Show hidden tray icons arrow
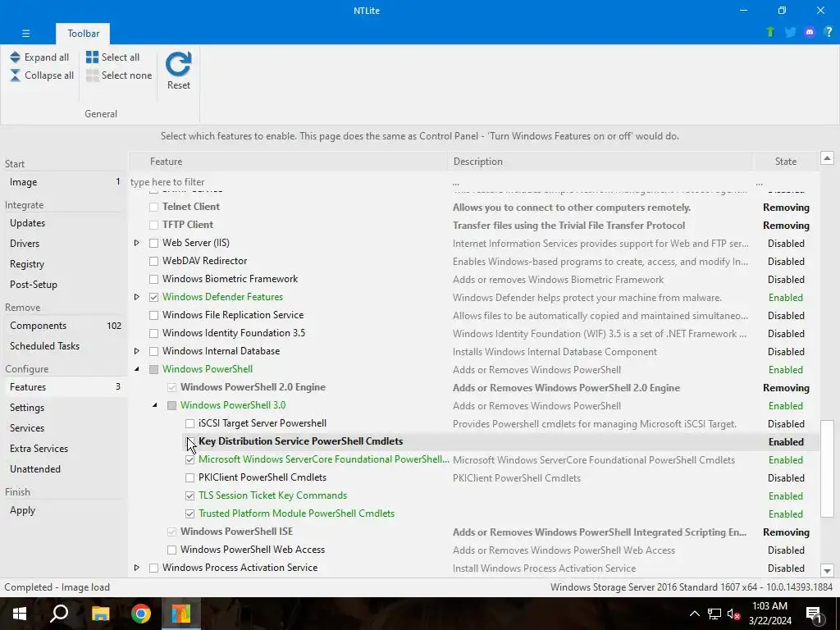Viewport: 840px width, 630px height. point(694,614)
